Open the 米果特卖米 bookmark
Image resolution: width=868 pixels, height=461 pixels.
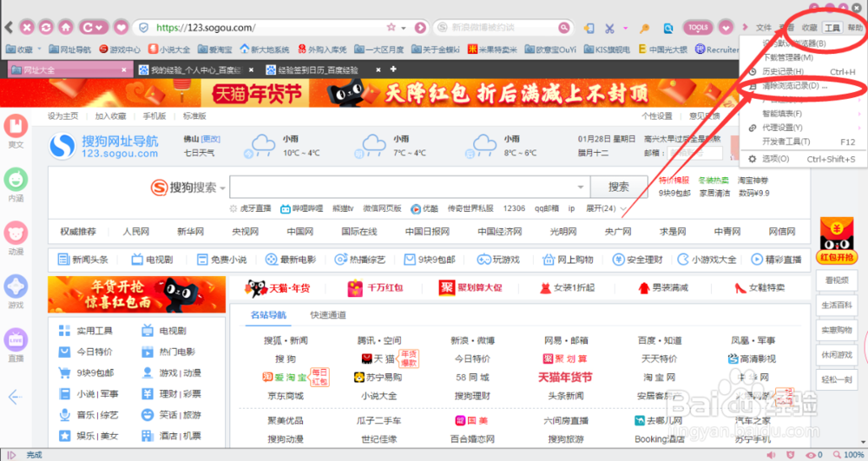coord(492,49)
